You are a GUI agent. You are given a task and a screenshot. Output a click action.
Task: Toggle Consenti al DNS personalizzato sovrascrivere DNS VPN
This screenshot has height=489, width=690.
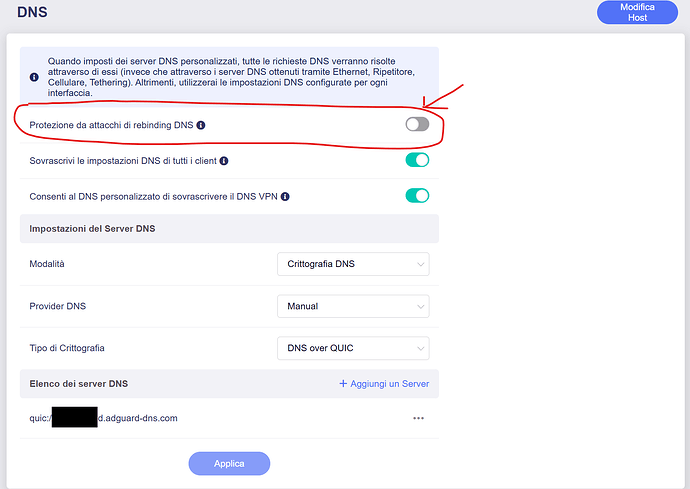pyautogui.click(x=417, y=195)
